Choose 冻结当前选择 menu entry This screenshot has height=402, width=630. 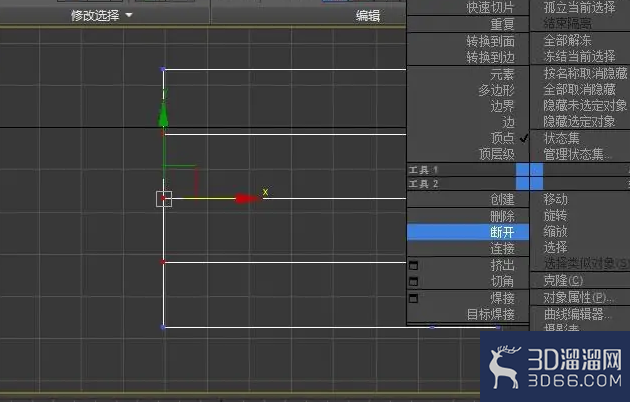coord(579,56)
